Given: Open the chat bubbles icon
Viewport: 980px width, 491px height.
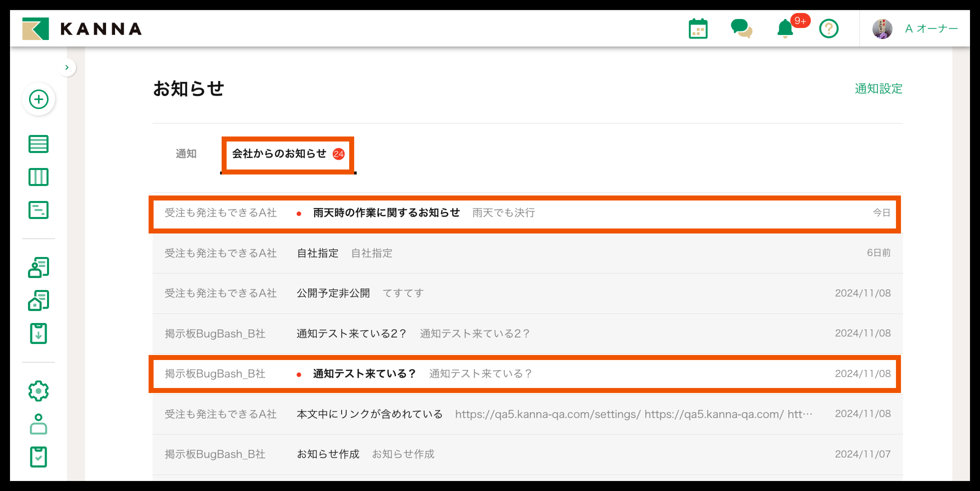Looking at the screenshot, I should click(x=741, y=28).
